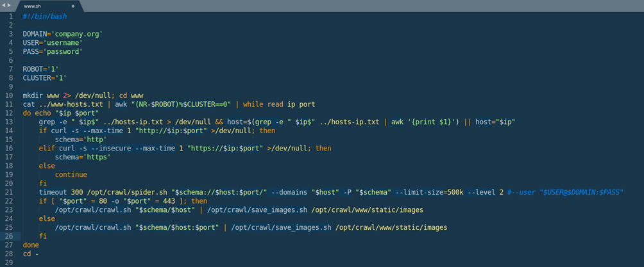
Task: Click the CLUSTER variable on line 8
Action: [x=37, y=78]
